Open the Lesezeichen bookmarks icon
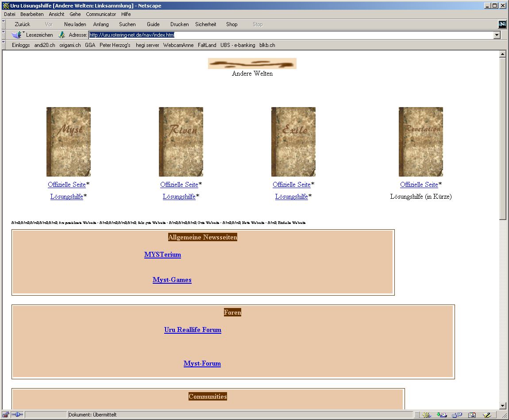This screenshot has height=420, width=509. 17,35
